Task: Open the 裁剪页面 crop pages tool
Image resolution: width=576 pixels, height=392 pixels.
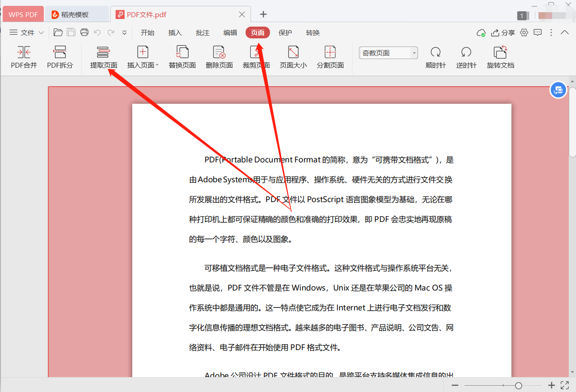Action: coord(256,57)
